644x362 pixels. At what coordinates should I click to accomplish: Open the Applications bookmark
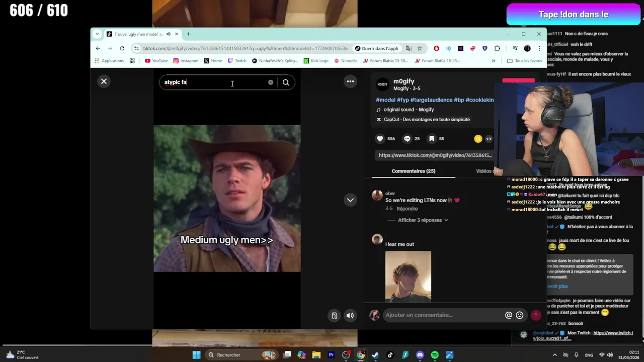coord(108,61)
